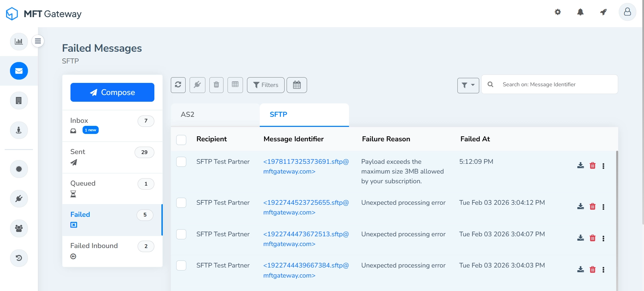This screenshot has height=291, width=644.
Task: Download the 5:12:09 PM failed message
Action: pos(581,165)
